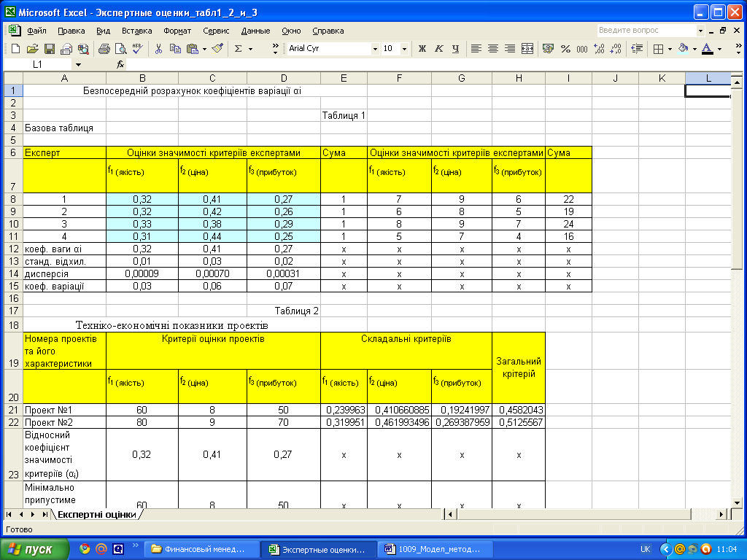Apply Fill Color paint bucket swatch

(684, 49)
